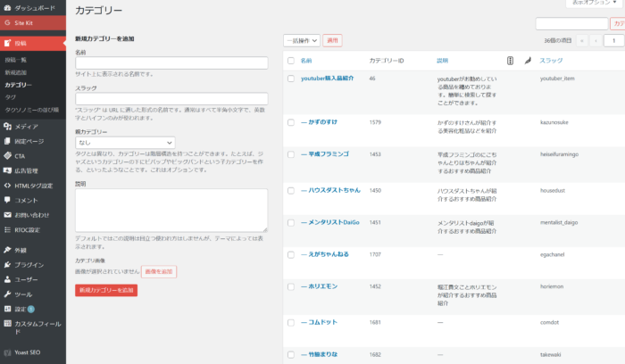Apply the selected bulk action
The image size is (625, 364).
point(332,40)
